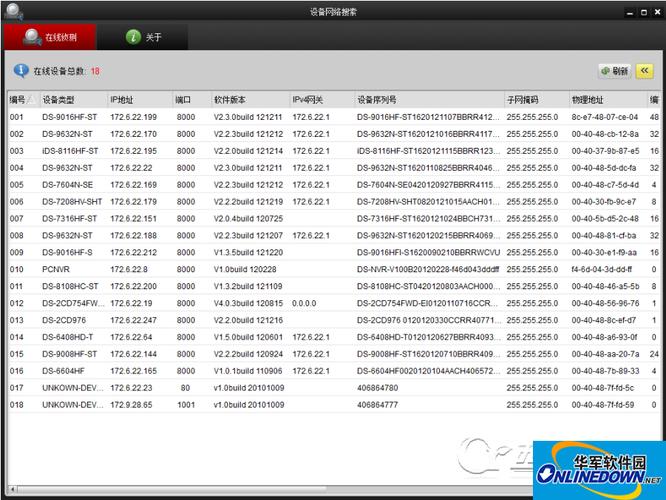Click the 018 row number cell
This screenshot has width=666, height=500.
pos(17,405)
